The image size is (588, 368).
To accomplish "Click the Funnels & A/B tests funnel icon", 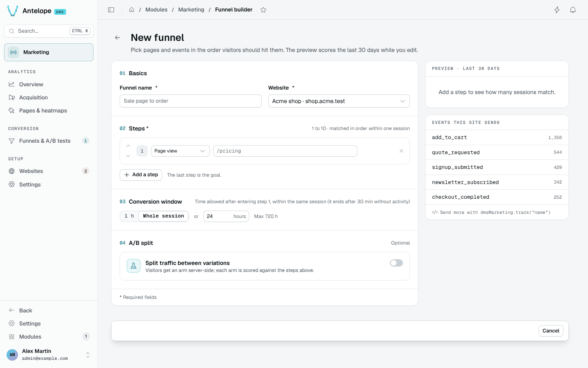I will (12, 141).
